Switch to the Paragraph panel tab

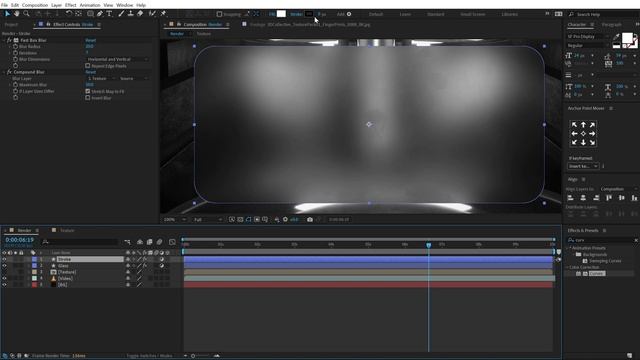pos(611,24)
